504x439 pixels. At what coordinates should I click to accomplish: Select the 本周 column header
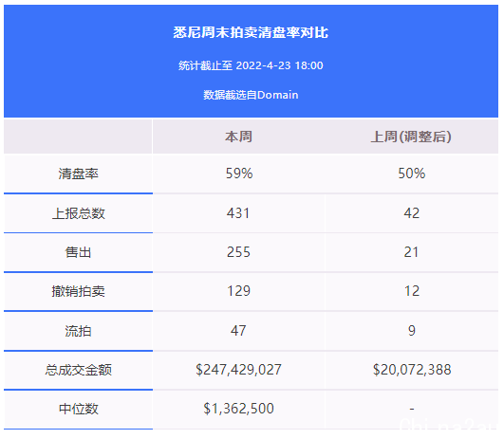(x=238, y=137)
